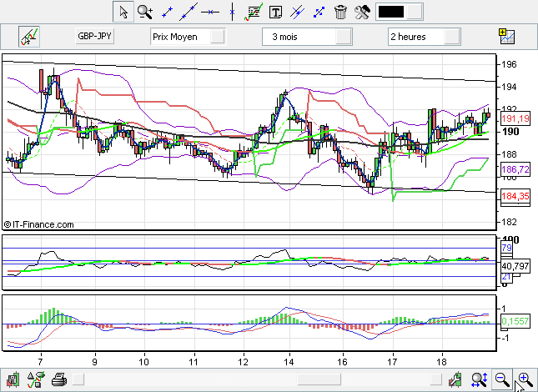Click the IT-Finance.com copyright label

pyautogui.click(x=39, y=224)
